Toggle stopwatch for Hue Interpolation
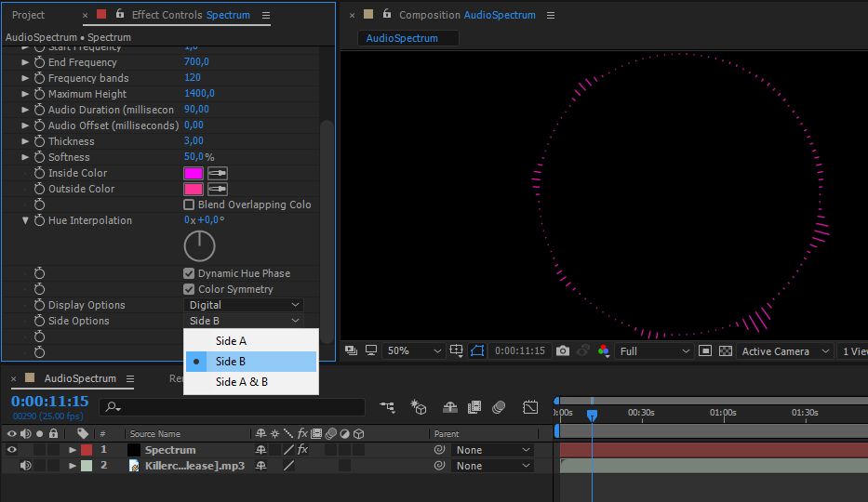 [39, 220]
